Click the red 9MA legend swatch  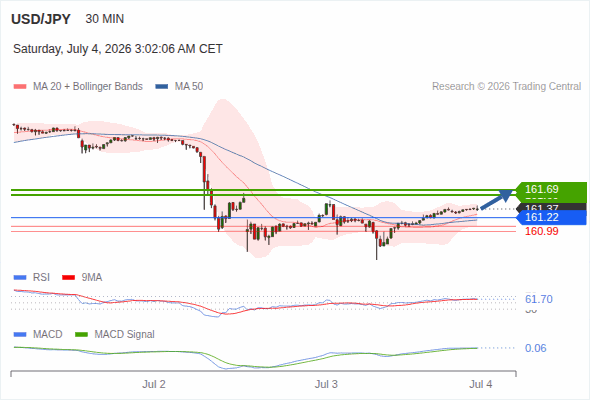(x=68, y=278)
